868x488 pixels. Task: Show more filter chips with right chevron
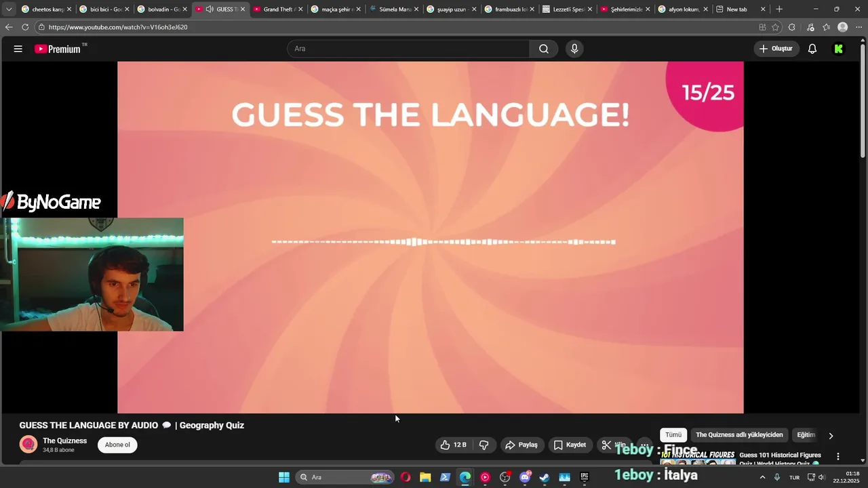(831, 435)
